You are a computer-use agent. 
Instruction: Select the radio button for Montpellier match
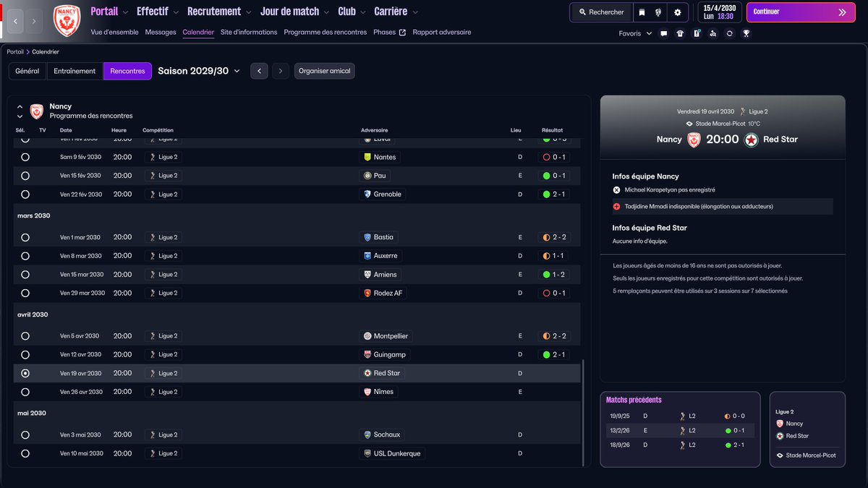(x=25, y=336)
